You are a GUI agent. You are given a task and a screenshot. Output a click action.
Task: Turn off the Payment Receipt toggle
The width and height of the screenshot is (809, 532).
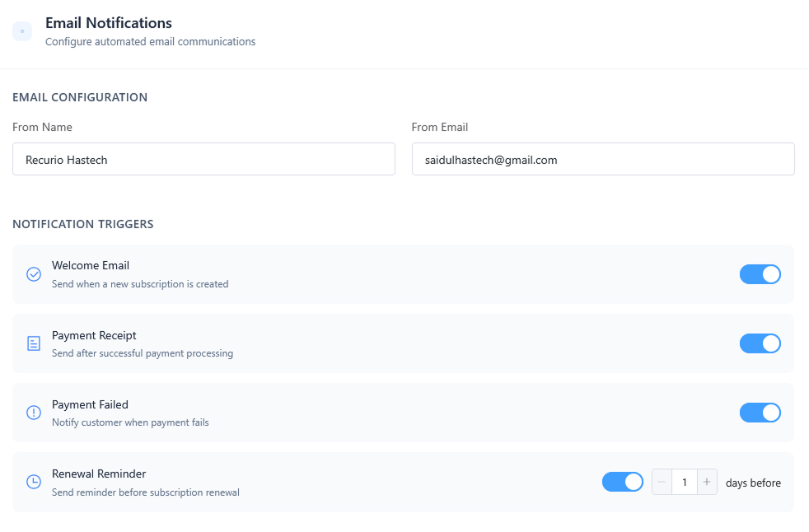[x=760, y=343]
